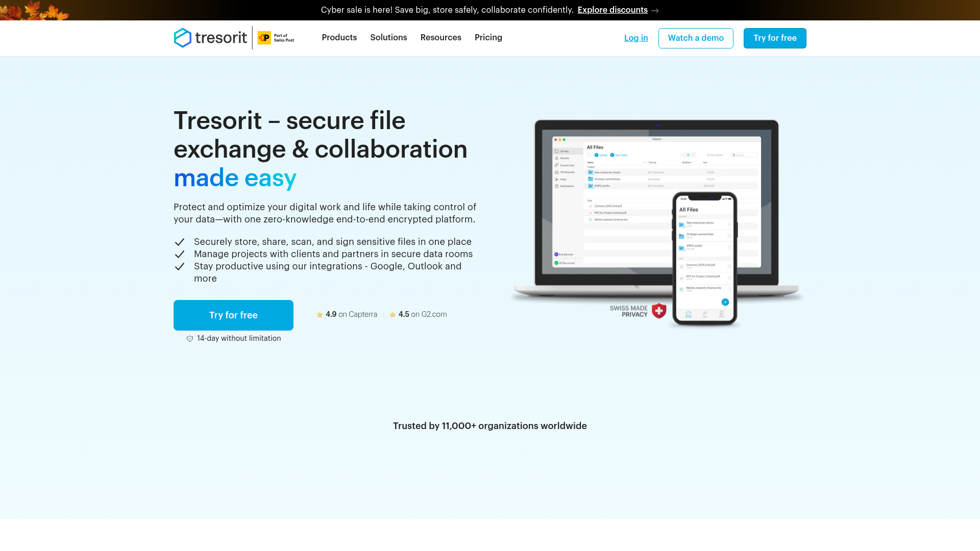
Task: Click the File Requests sidebar icon
Action: pos(556,172)
